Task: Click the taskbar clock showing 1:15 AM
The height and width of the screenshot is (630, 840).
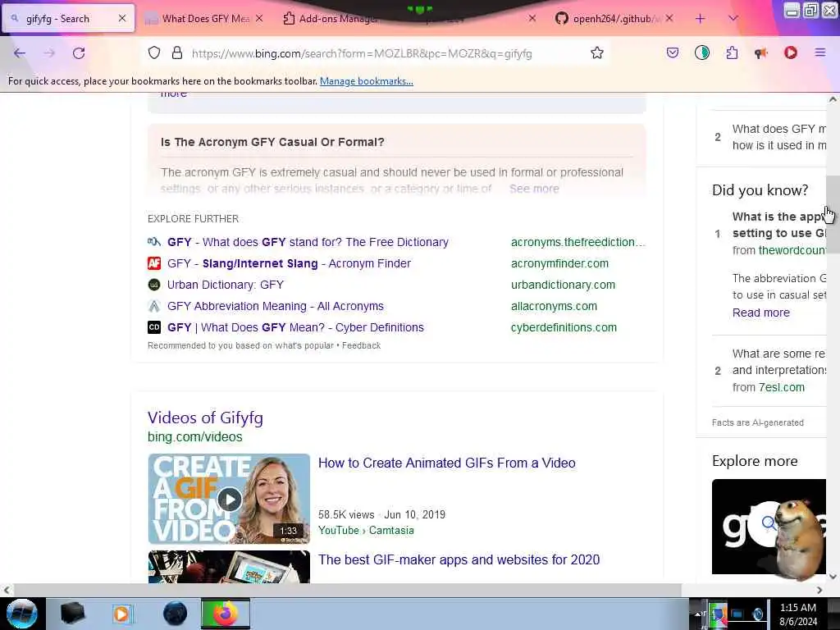Action: pos(798,614)
